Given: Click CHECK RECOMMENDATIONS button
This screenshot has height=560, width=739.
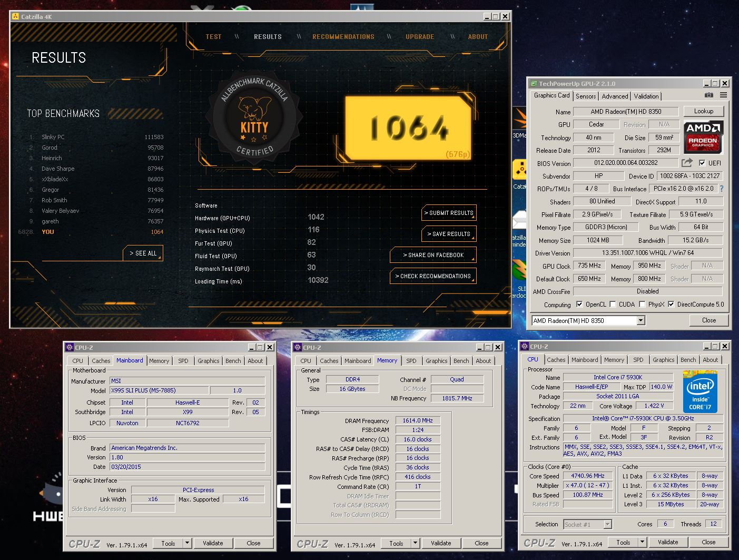Looking at the screenshot, I should pos(433,276).
